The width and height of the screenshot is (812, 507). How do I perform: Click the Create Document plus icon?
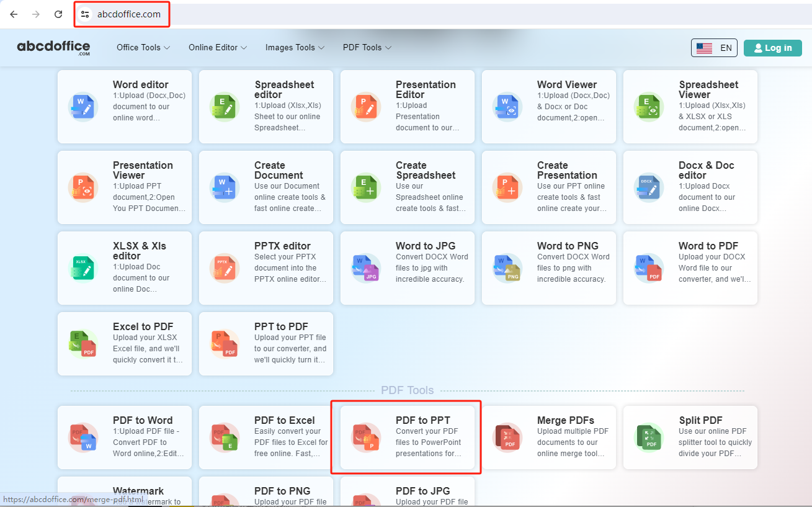[x=225, y=187]
